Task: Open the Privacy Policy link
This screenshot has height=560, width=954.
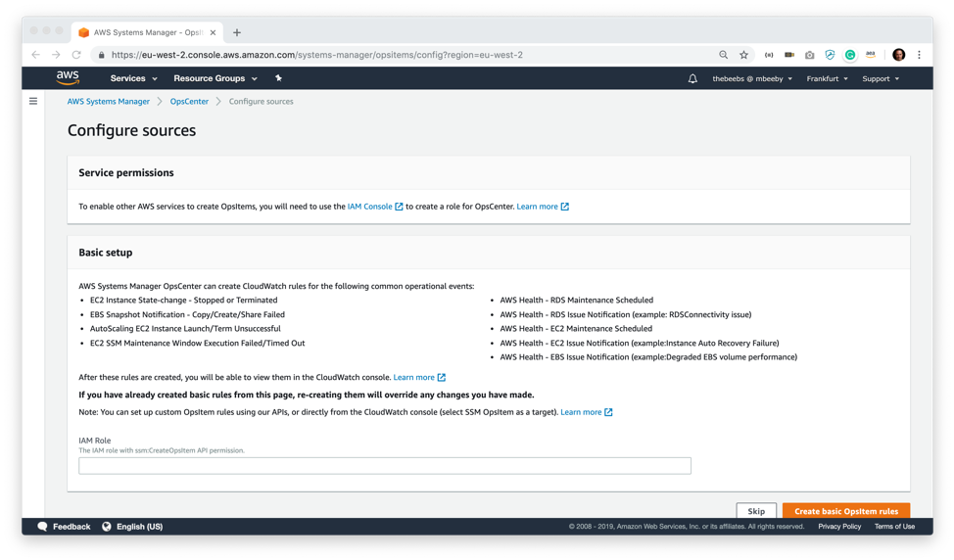Action: [839, 527]
